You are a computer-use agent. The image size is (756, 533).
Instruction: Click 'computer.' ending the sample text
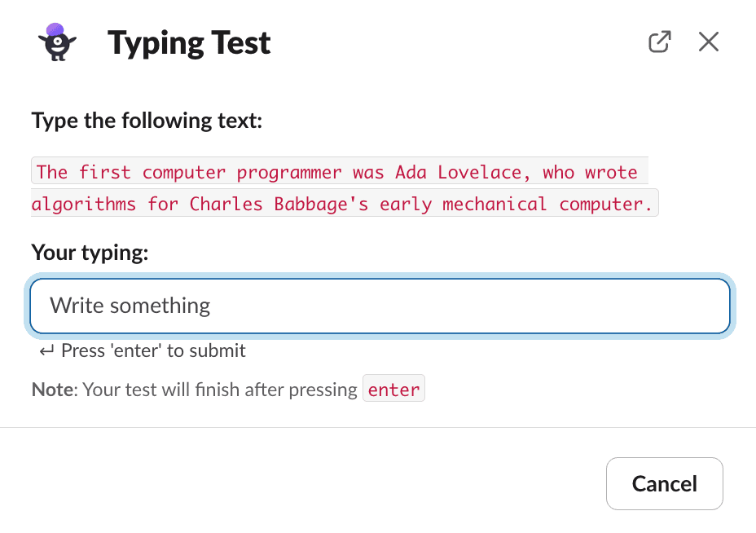pyautogui.click(x=605, y=204)
